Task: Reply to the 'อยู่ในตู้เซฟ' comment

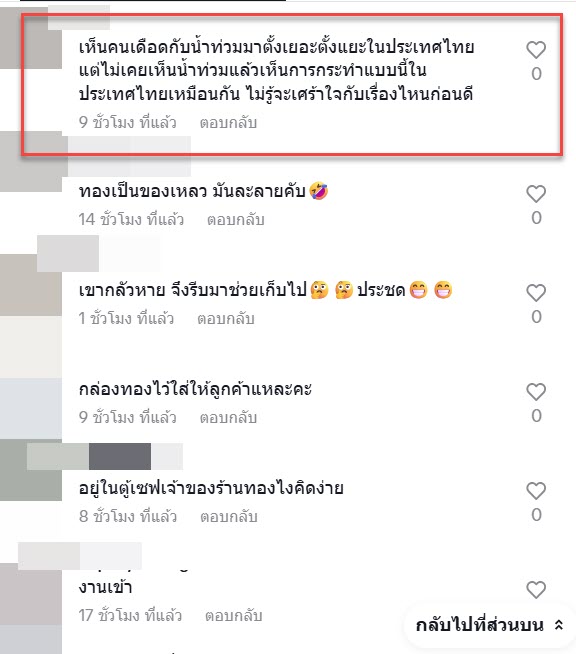Action: pyautogui.click(x=229, y=517)
